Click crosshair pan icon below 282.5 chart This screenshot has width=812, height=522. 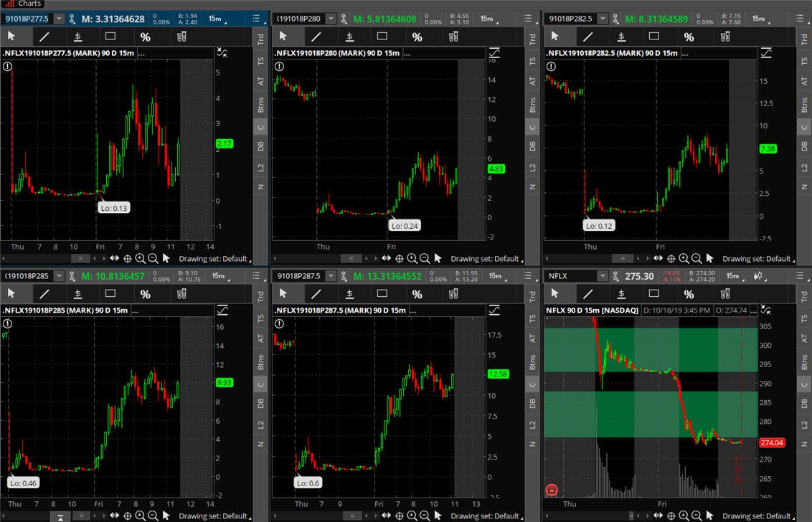pos(671,258)
